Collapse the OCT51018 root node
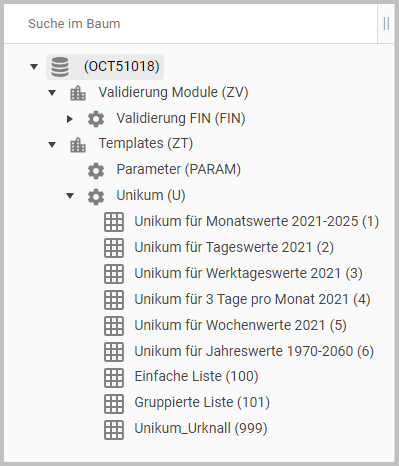The height and width of the screenshot is (466, 399). pyautogui.click(x=34, y=67)
